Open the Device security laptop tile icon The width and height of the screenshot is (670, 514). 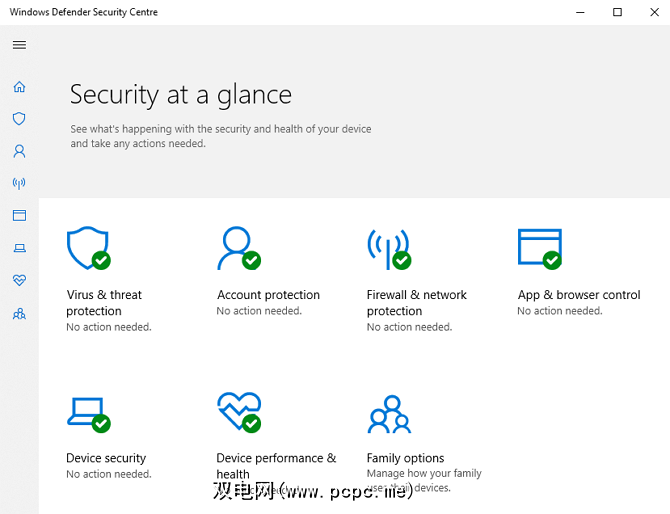87,412
